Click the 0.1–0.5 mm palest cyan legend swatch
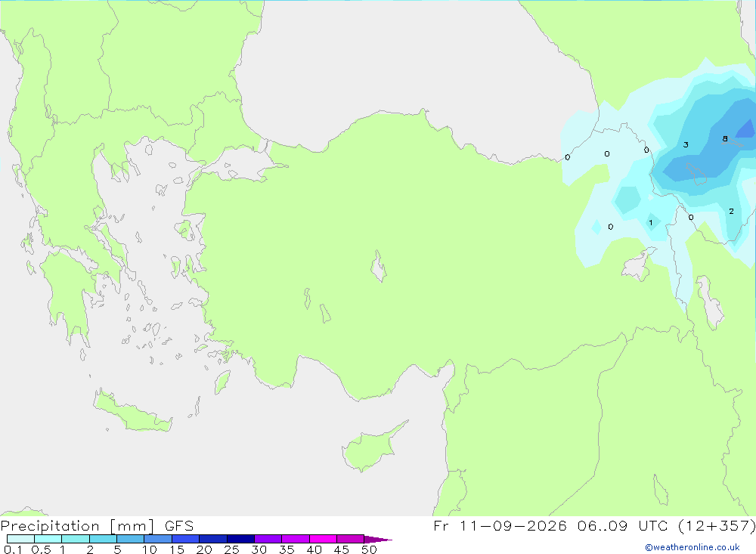Screen dimensions: 756x554 pos(20,539)
